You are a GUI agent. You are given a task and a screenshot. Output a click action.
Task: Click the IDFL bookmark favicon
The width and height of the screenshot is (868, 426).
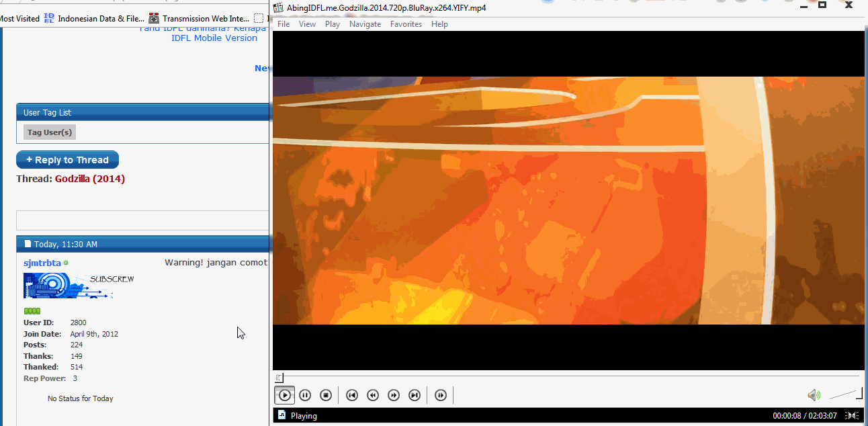(49, 18)
